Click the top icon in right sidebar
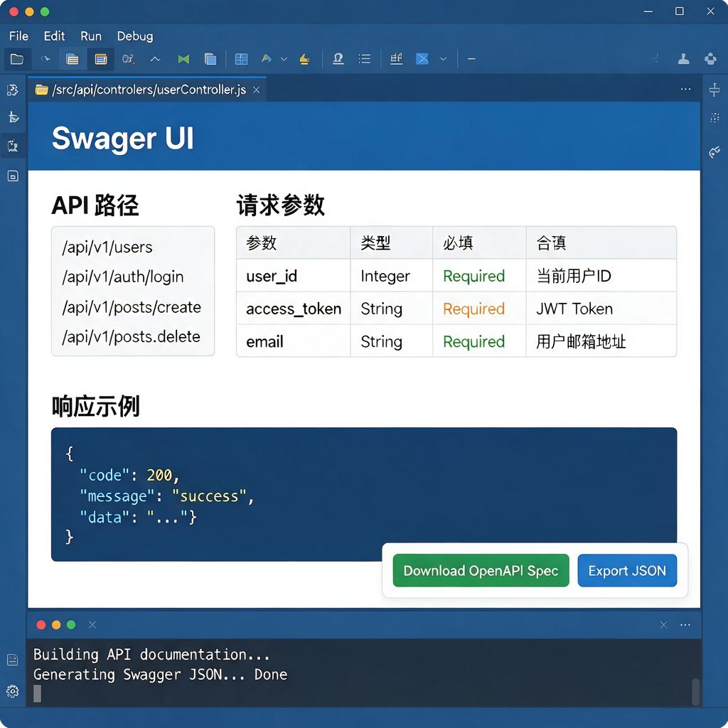The height and width of the screenshot is (728, 728). [714, 90]
